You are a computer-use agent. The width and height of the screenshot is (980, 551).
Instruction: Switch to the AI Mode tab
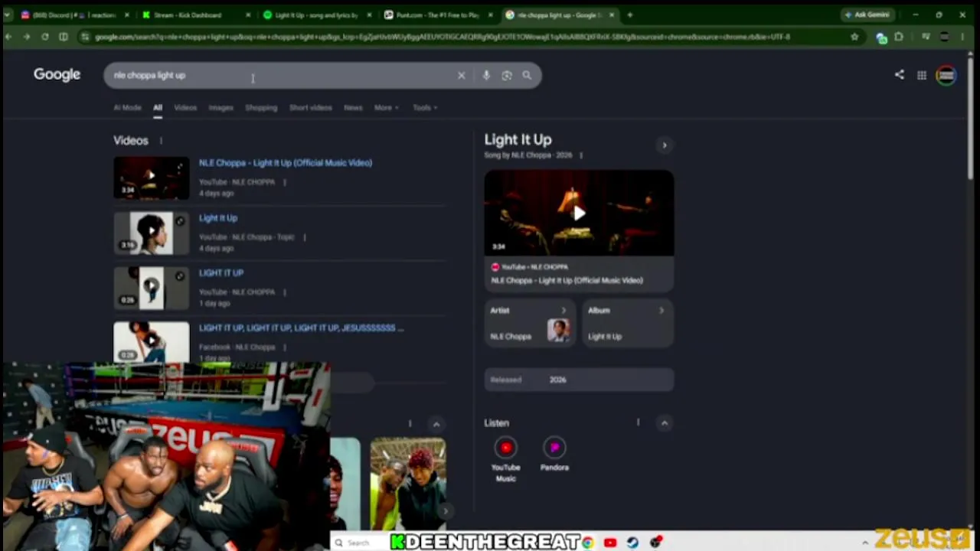tap(127, 108)
